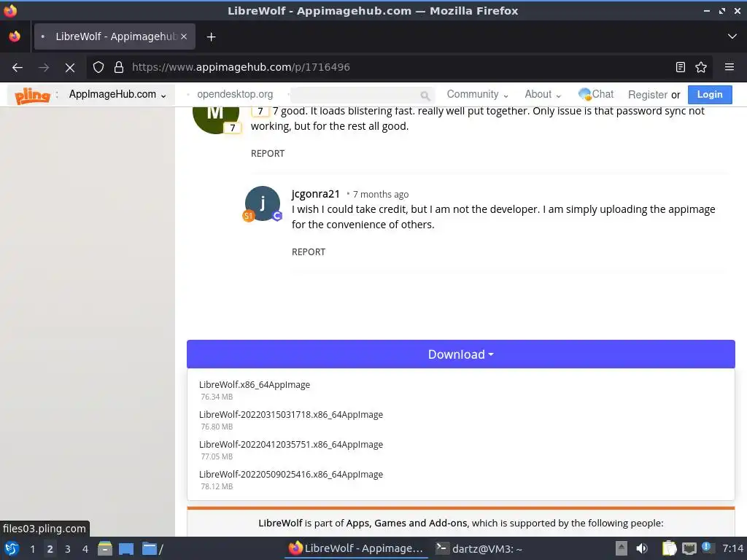Click the 7:14 clock

click(x=732, y=548)
